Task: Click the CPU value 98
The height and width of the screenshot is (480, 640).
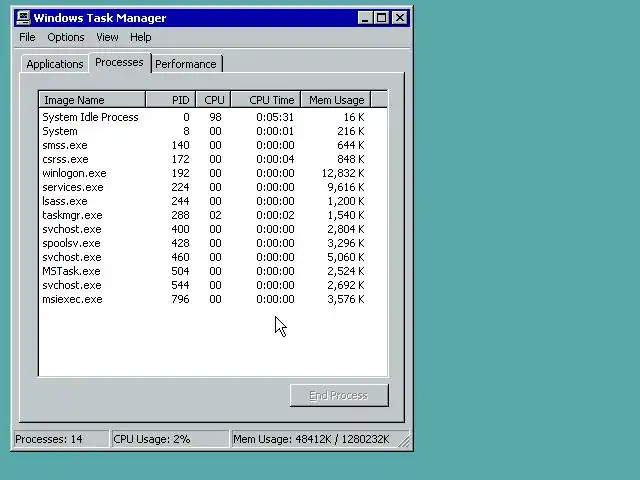Action: pyautogui.click(x=215, y=117)
